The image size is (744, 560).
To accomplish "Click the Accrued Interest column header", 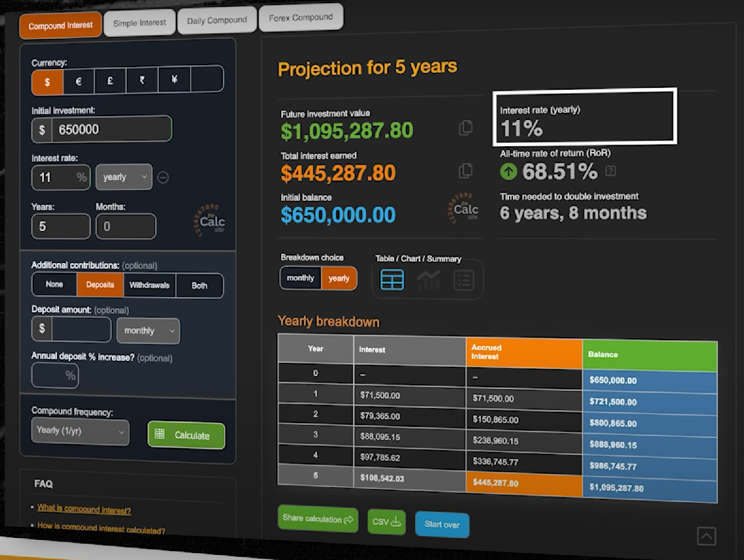I will click(x=524, y=353).
